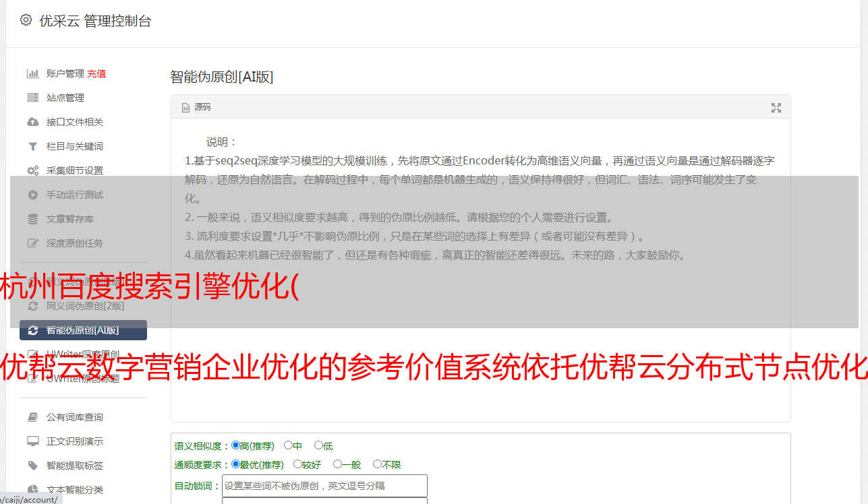Click the 源码 source button in editor

pos(196,107)
